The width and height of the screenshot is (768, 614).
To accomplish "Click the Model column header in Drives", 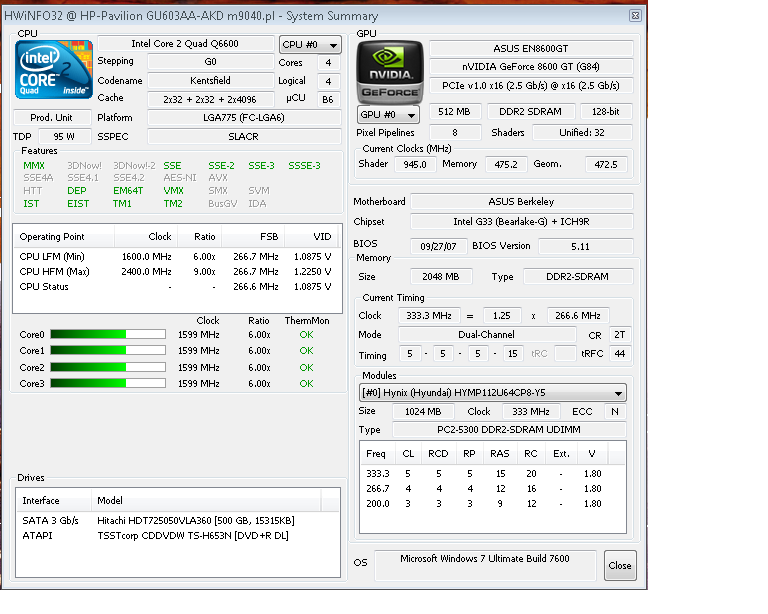I will [206, 500].
